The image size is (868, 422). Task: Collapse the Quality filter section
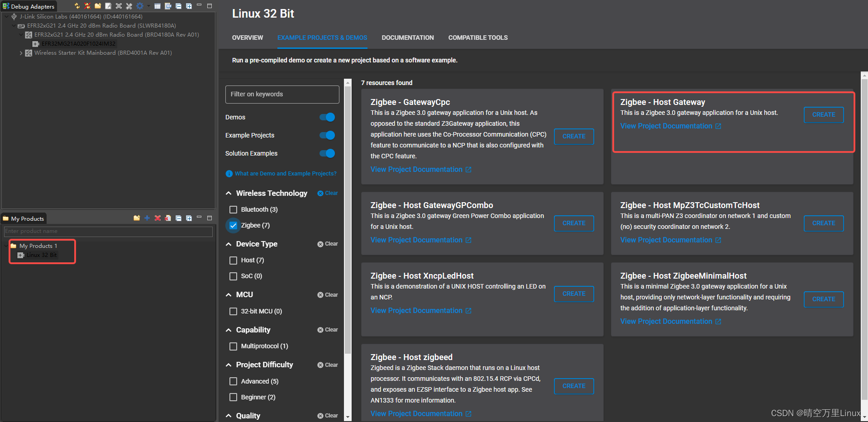click(229, 416)
